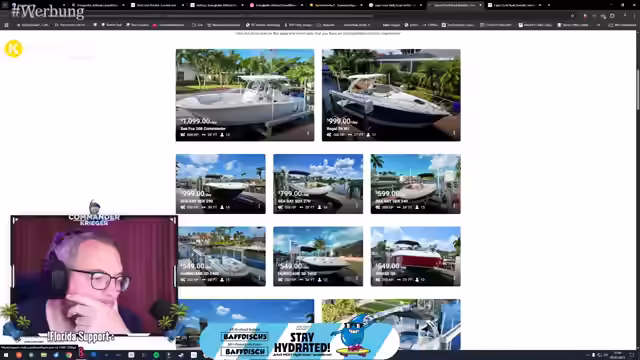
Task: Open three-dot menu on Sea Fox 288 card
Action: [308, 133]
